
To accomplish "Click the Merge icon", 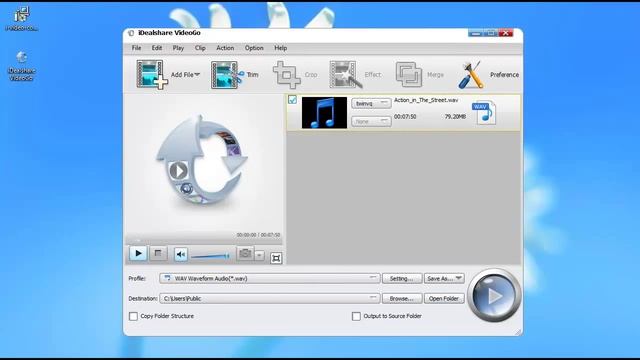I will (x=409, y=75).
